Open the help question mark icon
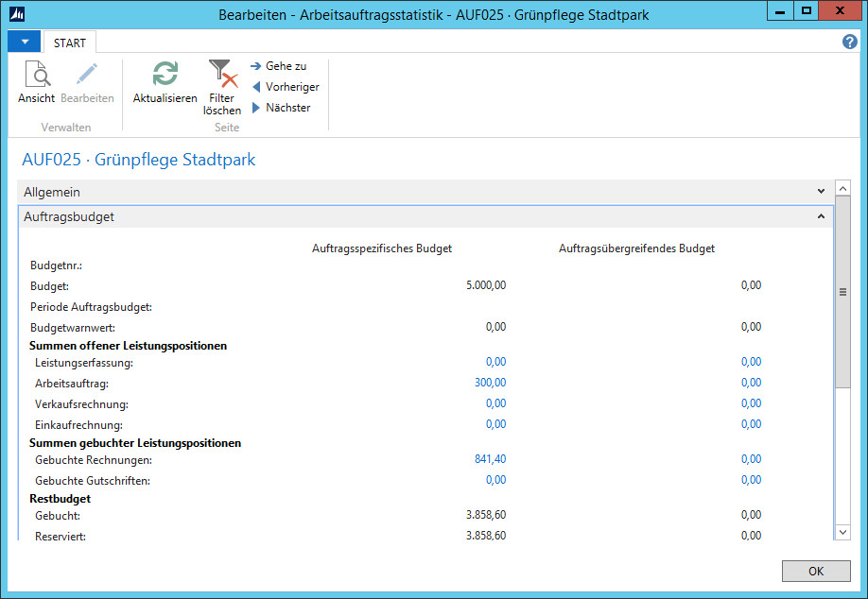This screenshot has height=599, width=868. [x=850, y=42]
